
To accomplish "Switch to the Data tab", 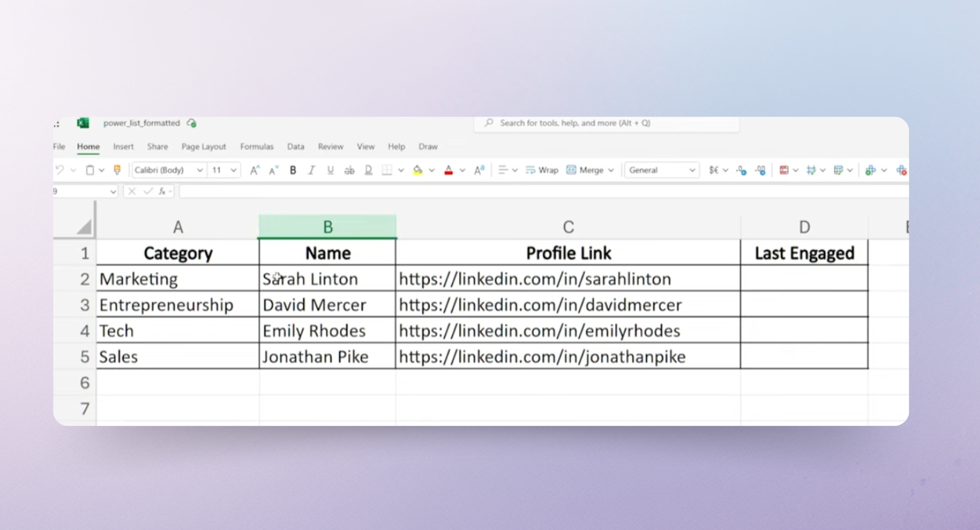I will tap(296, 146).
